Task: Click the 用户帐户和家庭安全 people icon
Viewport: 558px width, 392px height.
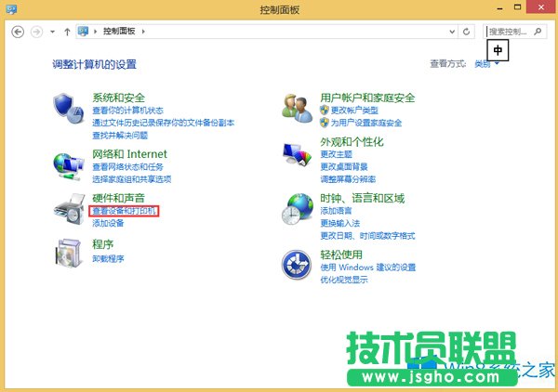Action: (297, 109)
